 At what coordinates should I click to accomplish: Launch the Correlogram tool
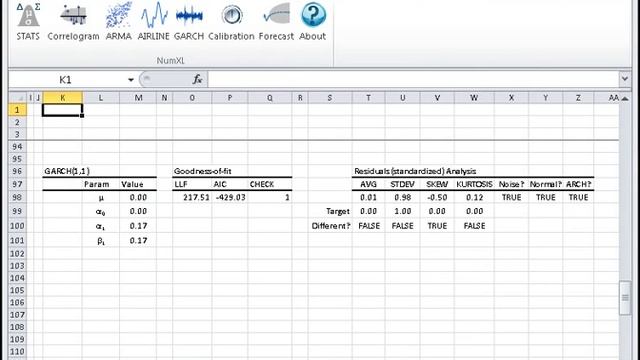(73, 22)
